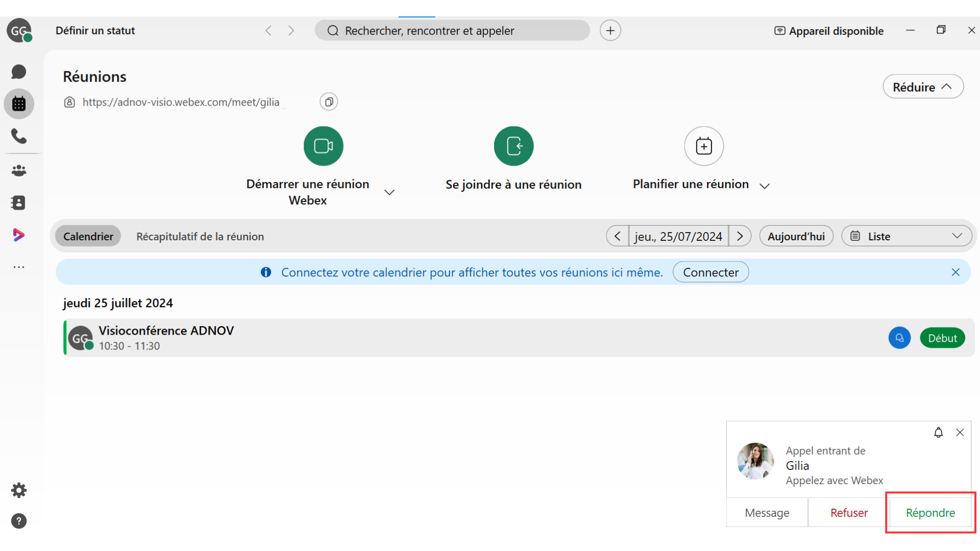Go to previous day in calendar
The image size is (980, 551).
click(618, 236)
